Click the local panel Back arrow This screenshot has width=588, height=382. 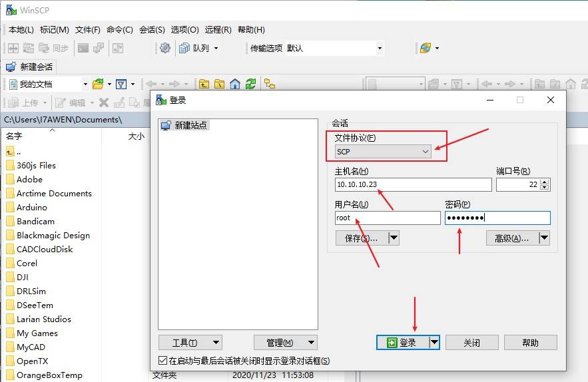pyautogui.click(x=152, y=84)
